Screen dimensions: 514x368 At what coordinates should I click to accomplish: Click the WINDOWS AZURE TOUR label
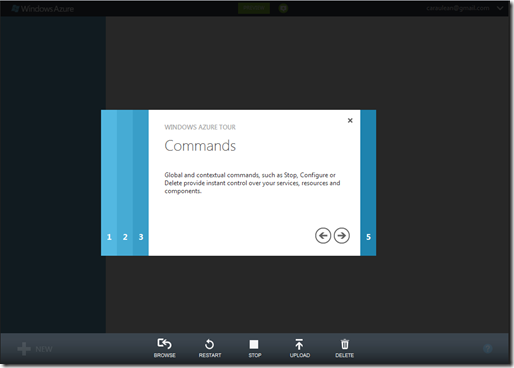pos(200,127)
